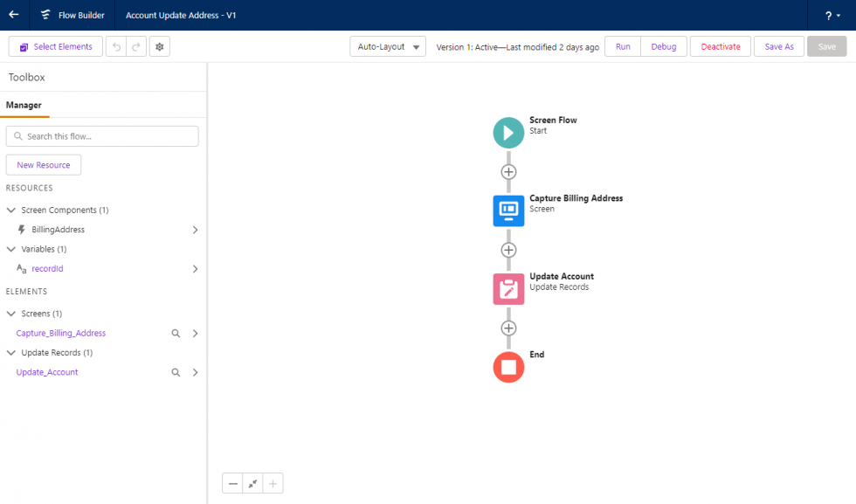
Task: Open the help question mark menu
Action: click(832, 16)
